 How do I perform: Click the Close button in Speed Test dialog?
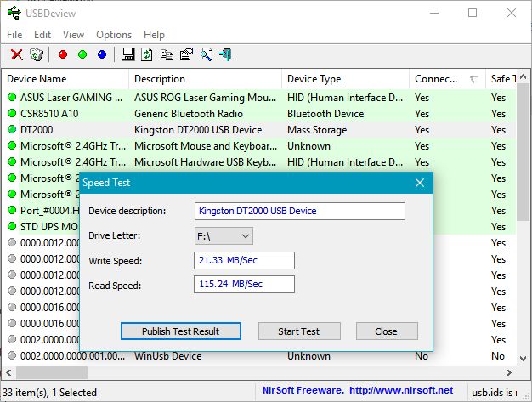pos(387,331)
